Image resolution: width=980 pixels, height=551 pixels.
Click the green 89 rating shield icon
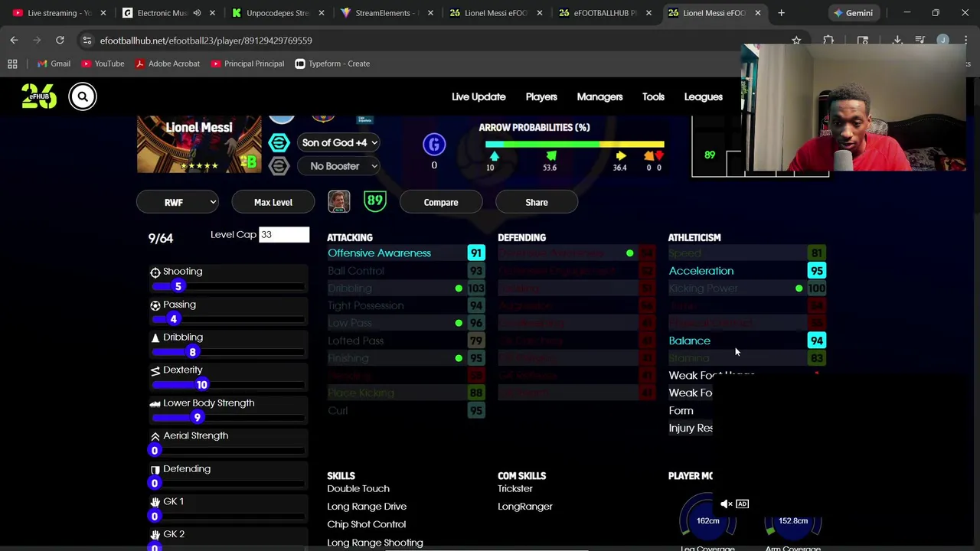click(x=374, y=201)
